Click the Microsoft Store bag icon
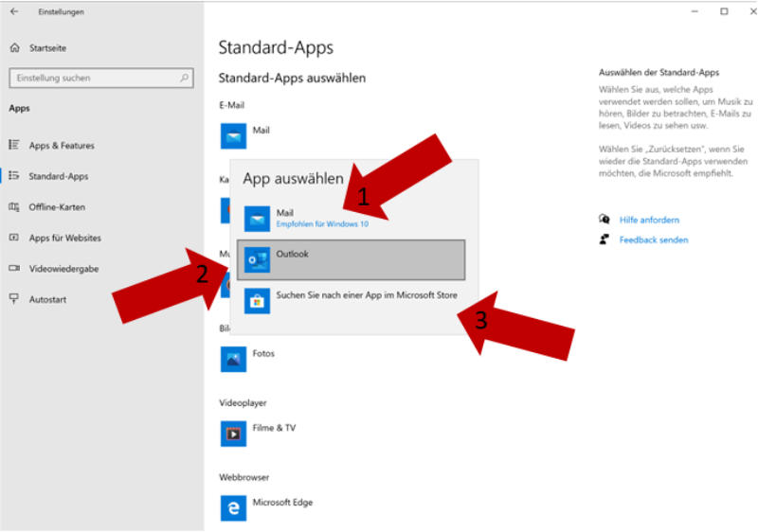The width and height of the screenshot is (758, 532). click(x=257, y=301)
